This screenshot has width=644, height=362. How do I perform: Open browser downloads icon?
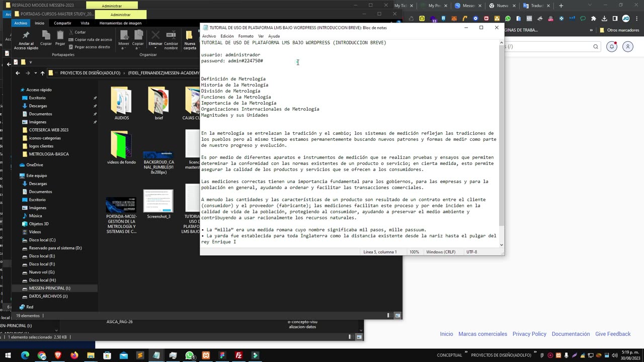[604, 19]
